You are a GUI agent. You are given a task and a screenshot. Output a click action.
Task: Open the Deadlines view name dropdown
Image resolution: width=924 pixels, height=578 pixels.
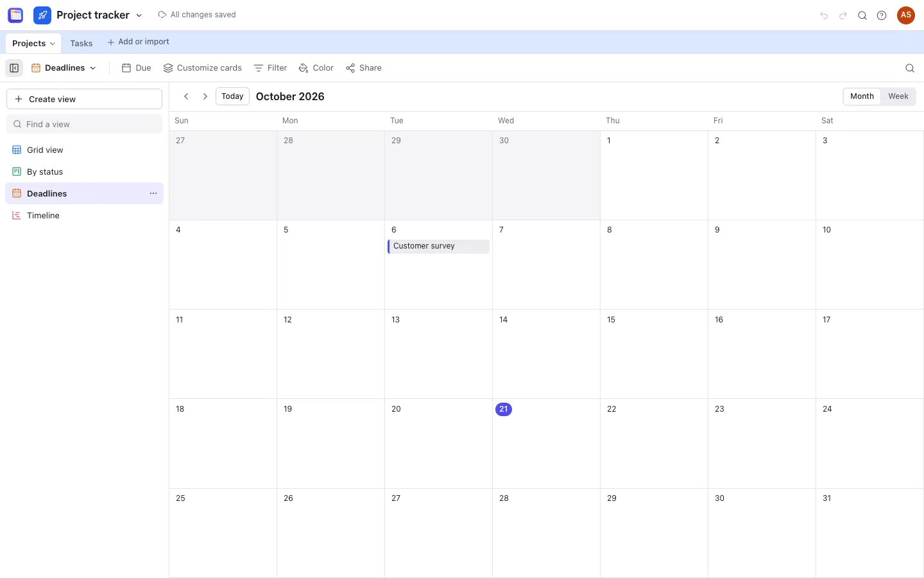click(x=64, y=68)
